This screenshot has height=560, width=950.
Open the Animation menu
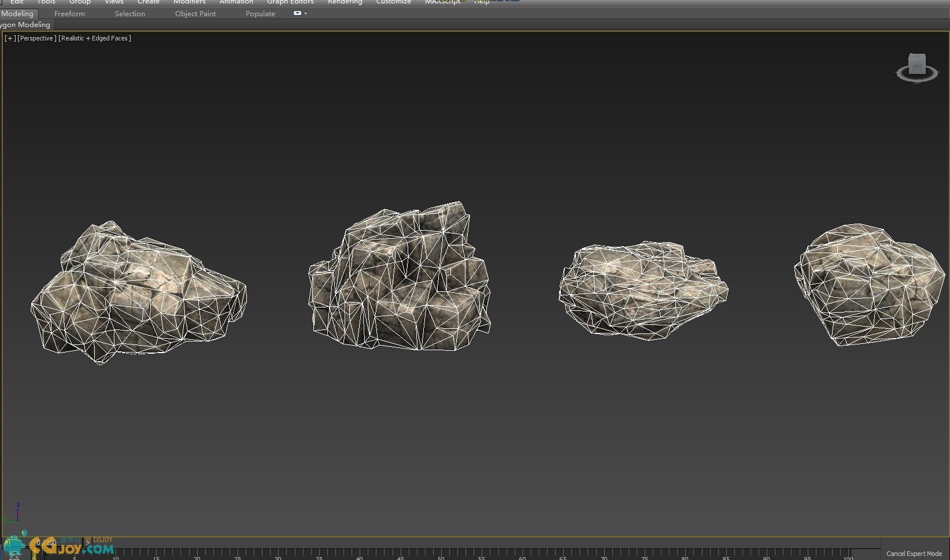click(x=236, y=2)
